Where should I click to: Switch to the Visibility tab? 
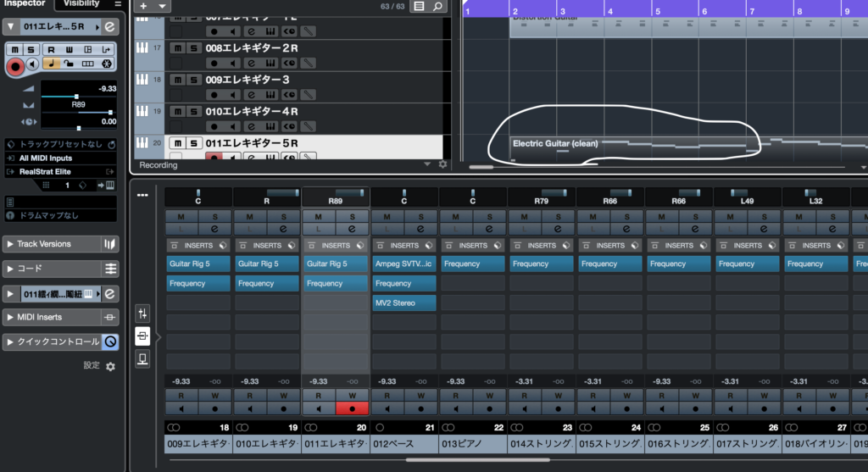(x=82, y=3)
